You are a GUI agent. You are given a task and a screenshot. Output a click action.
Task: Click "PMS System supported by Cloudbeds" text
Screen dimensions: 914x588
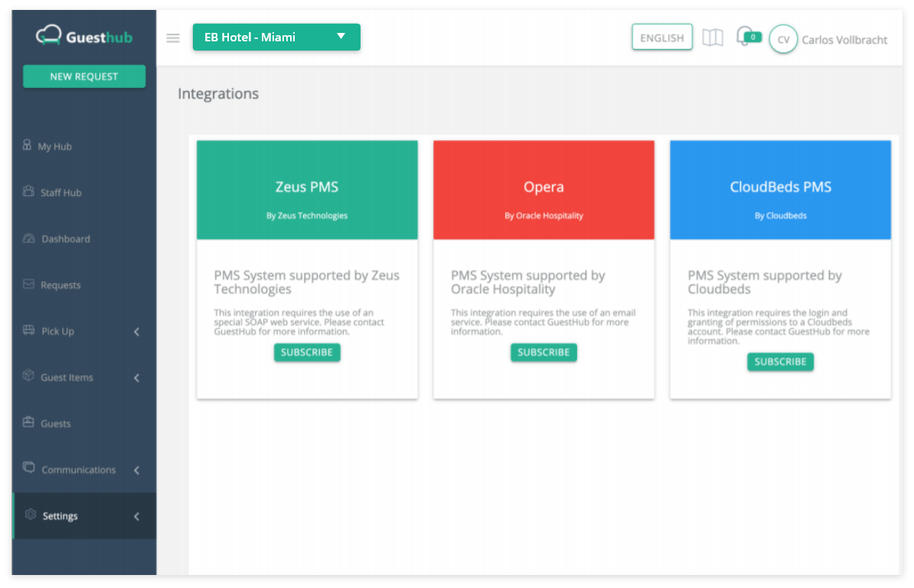click(764, 282)
